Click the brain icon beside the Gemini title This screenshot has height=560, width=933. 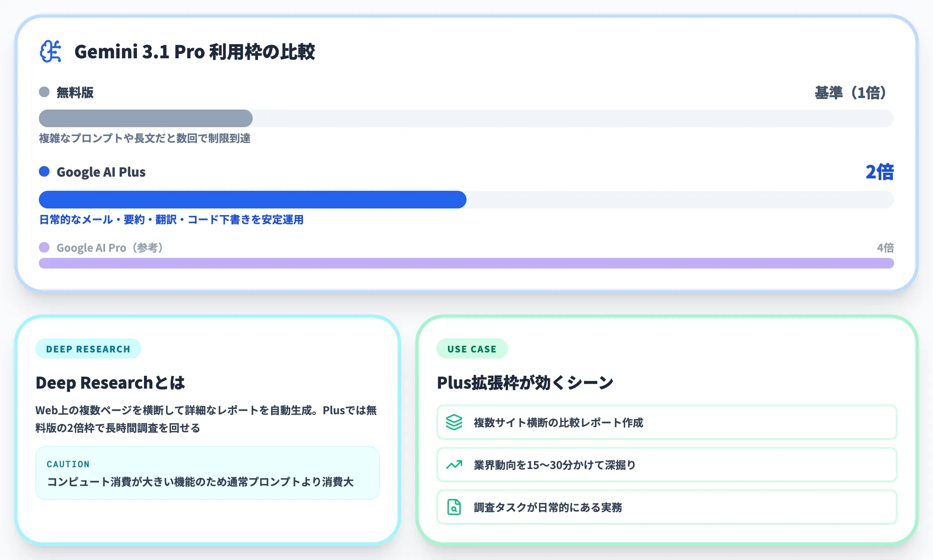pyautogui.click(x=51, y=52)
